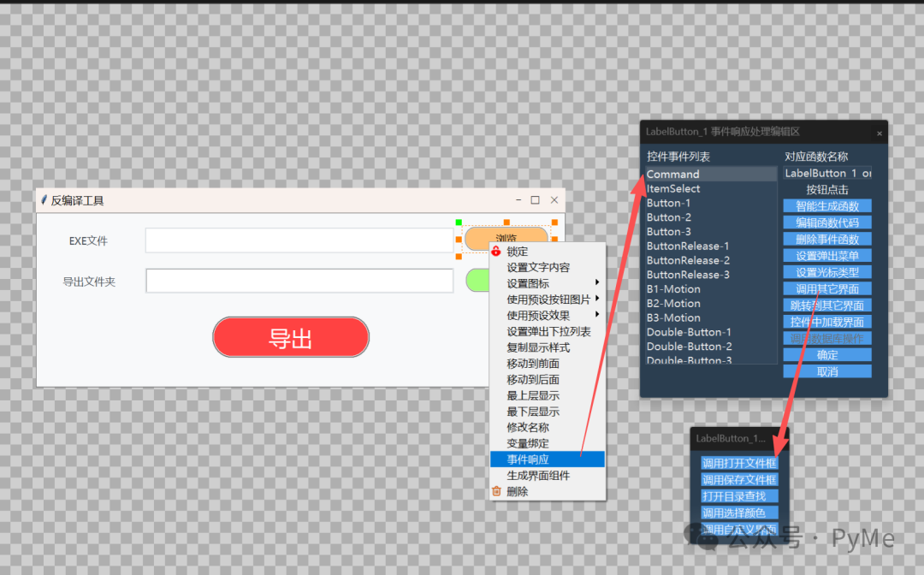Expand the 使用预设效果 submenu

(596, 315)
